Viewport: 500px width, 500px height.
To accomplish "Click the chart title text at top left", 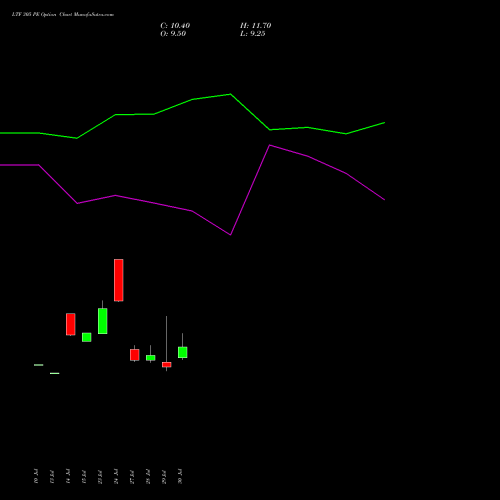I will [63, 15].
